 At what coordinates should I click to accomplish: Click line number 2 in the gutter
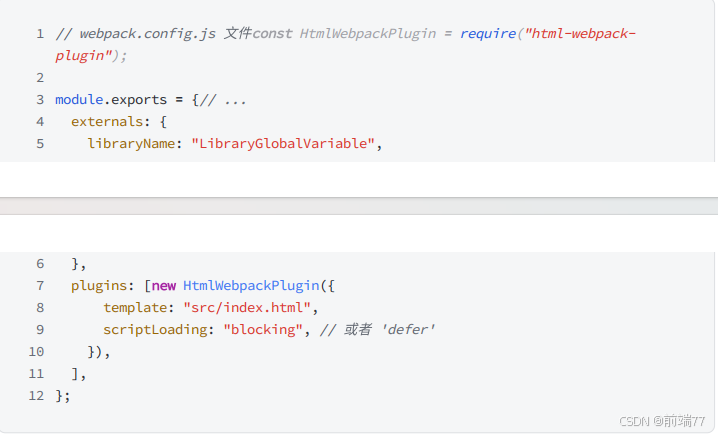click(x=40, y=78)
